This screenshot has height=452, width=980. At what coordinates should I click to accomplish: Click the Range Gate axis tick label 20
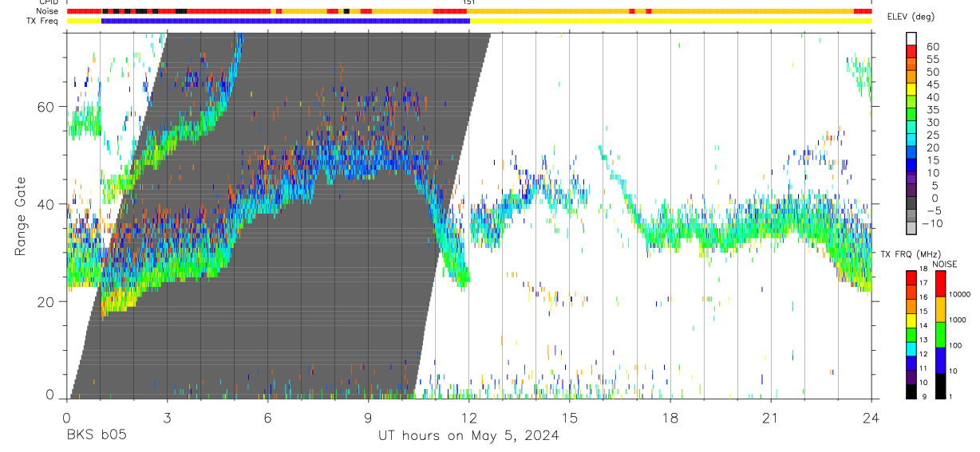click(45, 301)
